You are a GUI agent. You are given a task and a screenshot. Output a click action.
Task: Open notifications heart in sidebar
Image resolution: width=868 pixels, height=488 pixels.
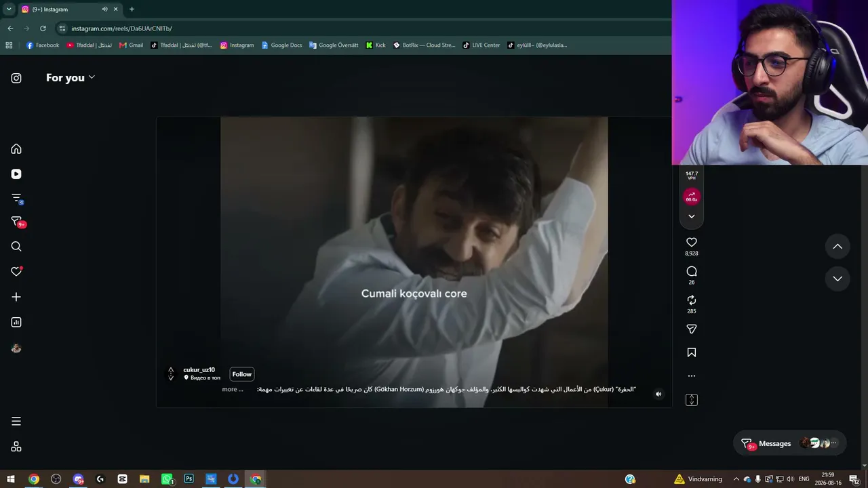pyautogui.click(x=16, y=272)
